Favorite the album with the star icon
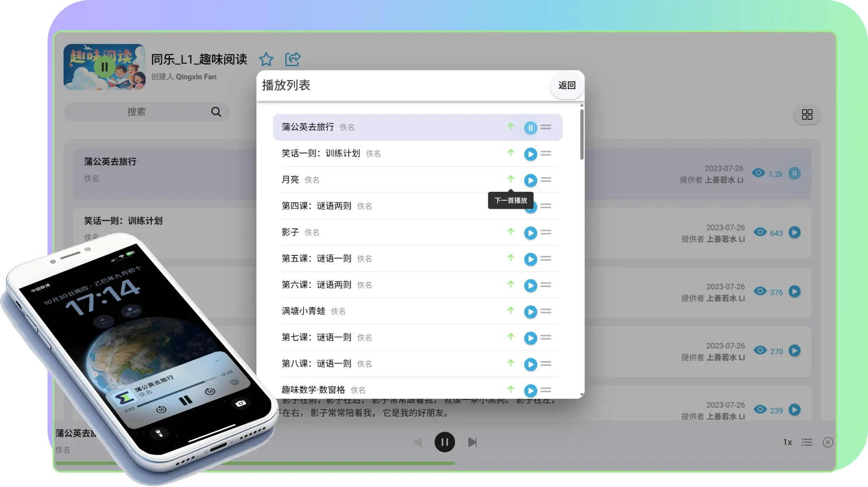 pyautogui.click(x=266, y=59)
